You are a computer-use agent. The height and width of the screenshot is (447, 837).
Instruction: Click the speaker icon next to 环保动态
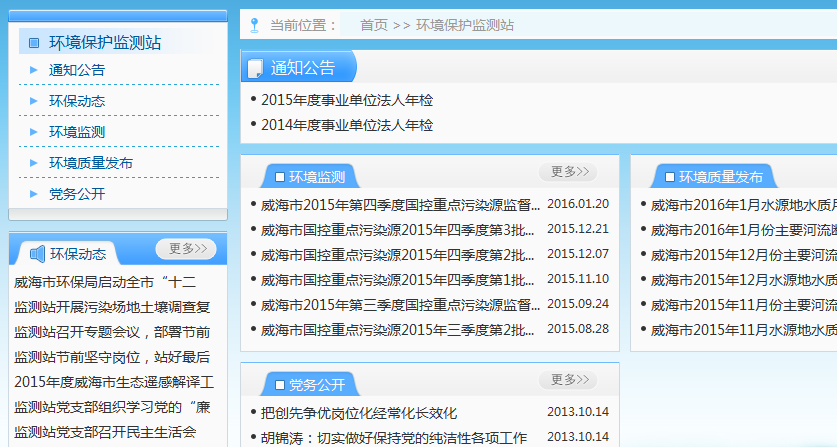[37, 253]
